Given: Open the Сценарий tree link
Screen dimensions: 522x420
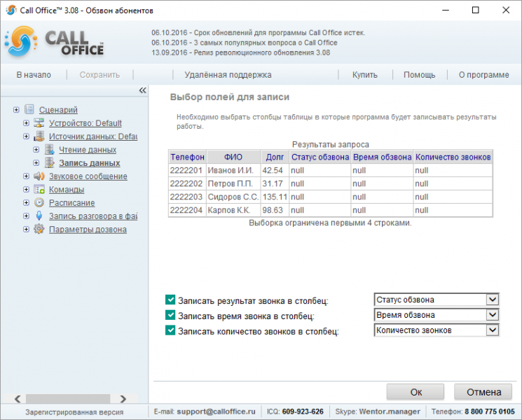Looking at the screenshot, I should [58, 110].
